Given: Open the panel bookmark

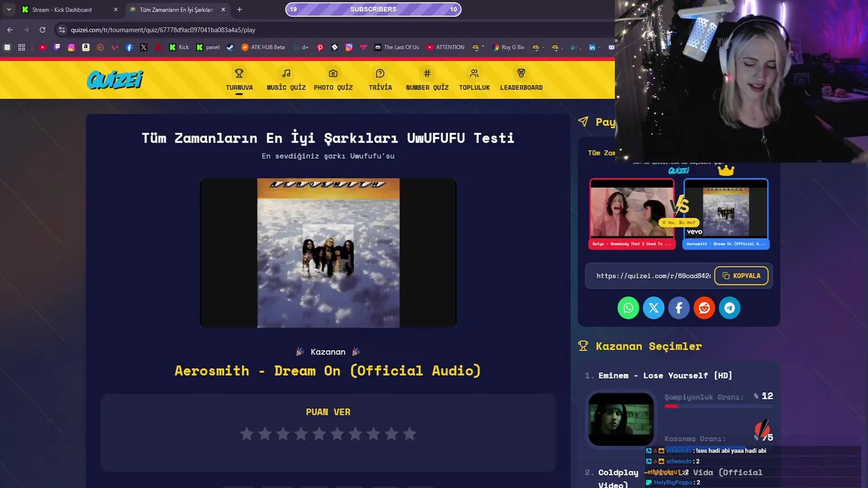Looking at the screenshot, I should pos(208,47).
